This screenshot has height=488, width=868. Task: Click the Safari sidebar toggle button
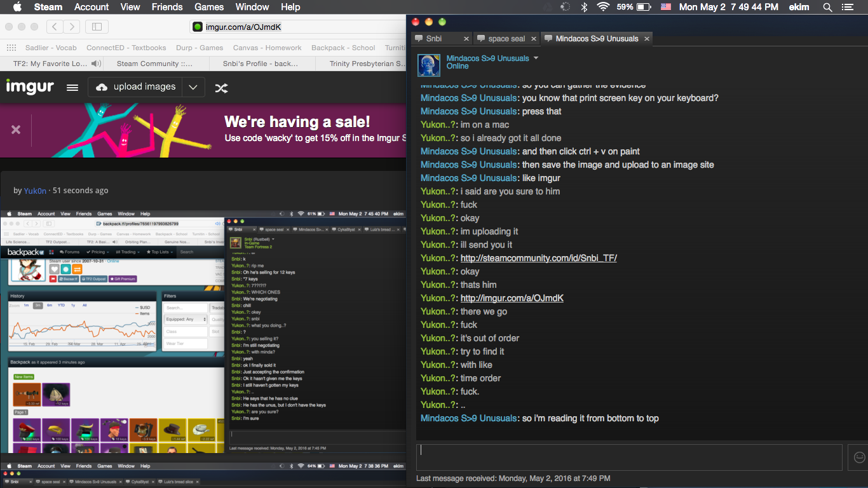pyautogui.click(x=97, y=27)
